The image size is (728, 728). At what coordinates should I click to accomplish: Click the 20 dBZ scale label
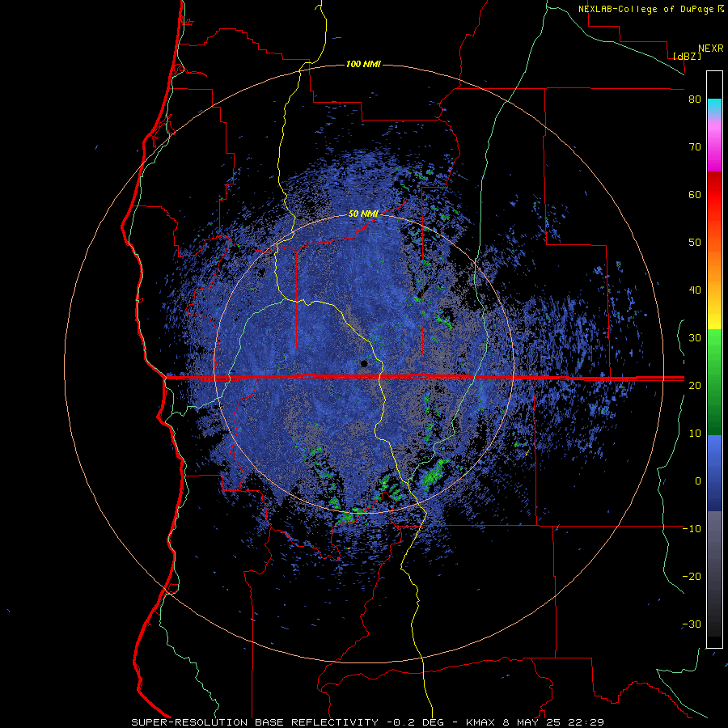pos(695,386)
